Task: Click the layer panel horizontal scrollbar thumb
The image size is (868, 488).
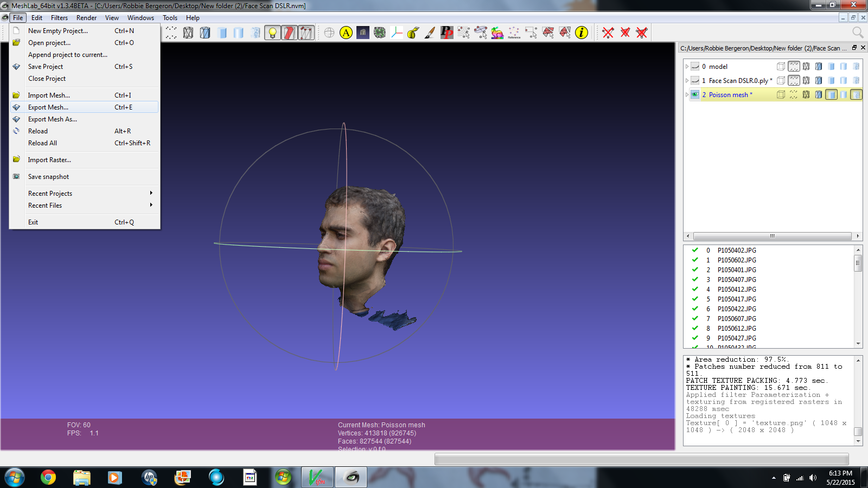Action: coord(772,236)
